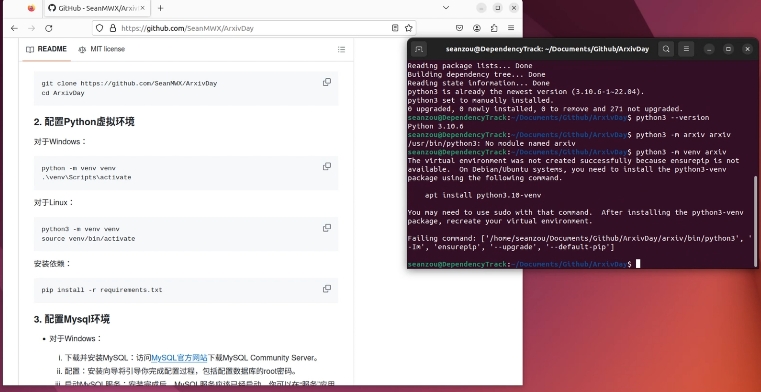Open a new browser tab
The height and width of the screenshot is (392, 761).
(x=161, y=8)
